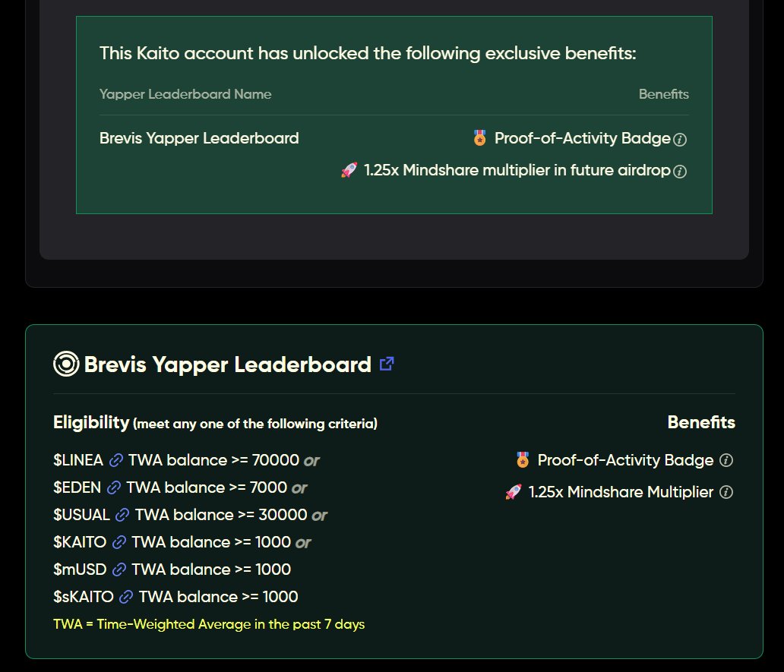
Task: Click the chain link icon beside $USUAL
Action: tap(122, 515)
